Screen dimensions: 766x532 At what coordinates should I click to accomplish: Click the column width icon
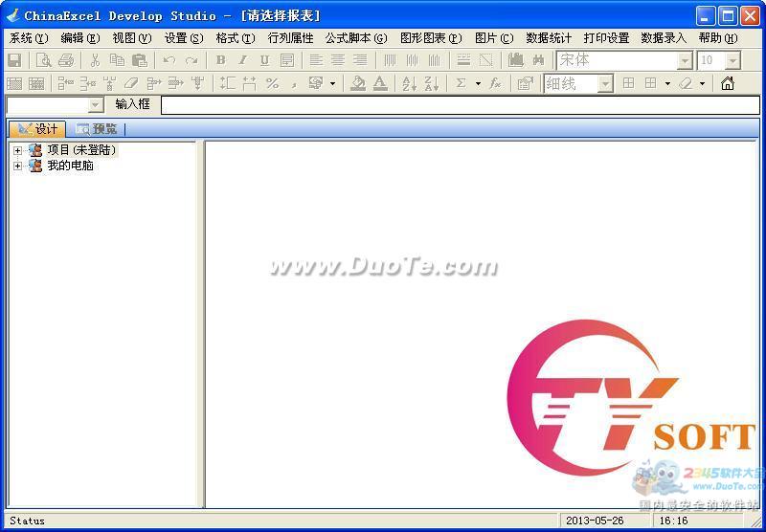(250, 84)
